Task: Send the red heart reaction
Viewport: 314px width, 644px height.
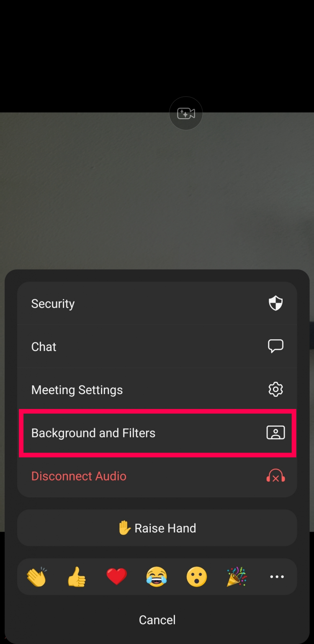Action: [x=116, y=576]
